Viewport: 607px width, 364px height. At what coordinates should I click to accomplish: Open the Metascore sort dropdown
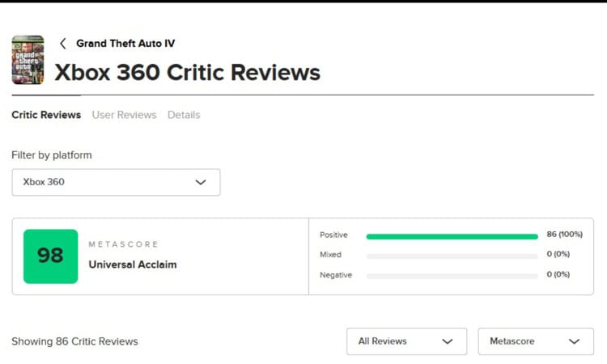[536, 341]
